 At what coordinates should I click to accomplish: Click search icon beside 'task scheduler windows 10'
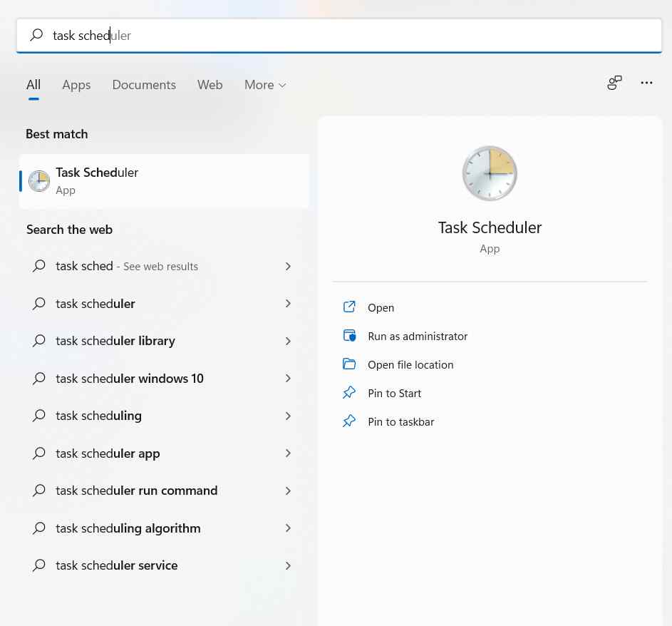pyautogui.click(x=39, y=378)
